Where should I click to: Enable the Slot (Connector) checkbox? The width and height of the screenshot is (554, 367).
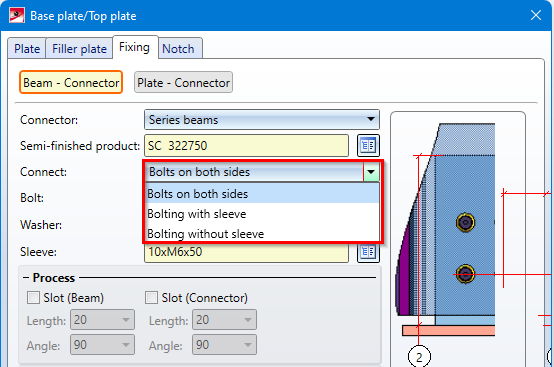click(151, 298)
